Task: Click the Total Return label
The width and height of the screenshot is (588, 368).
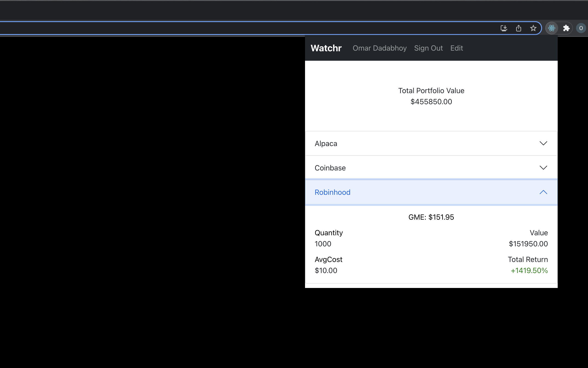Action: pyautogui.click(x=528, y=259)
